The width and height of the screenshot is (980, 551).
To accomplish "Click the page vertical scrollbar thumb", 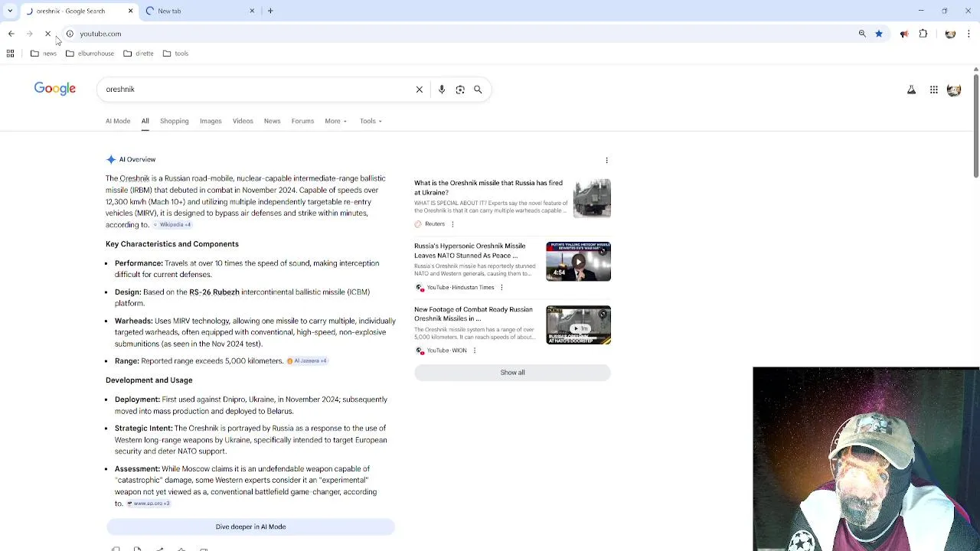I will (975, 126).
